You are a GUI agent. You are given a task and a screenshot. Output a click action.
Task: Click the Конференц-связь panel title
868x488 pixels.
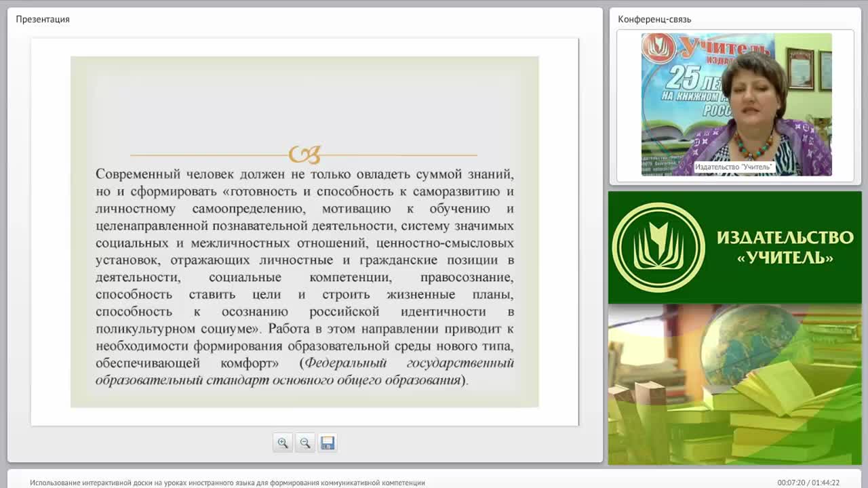(654, 19)
